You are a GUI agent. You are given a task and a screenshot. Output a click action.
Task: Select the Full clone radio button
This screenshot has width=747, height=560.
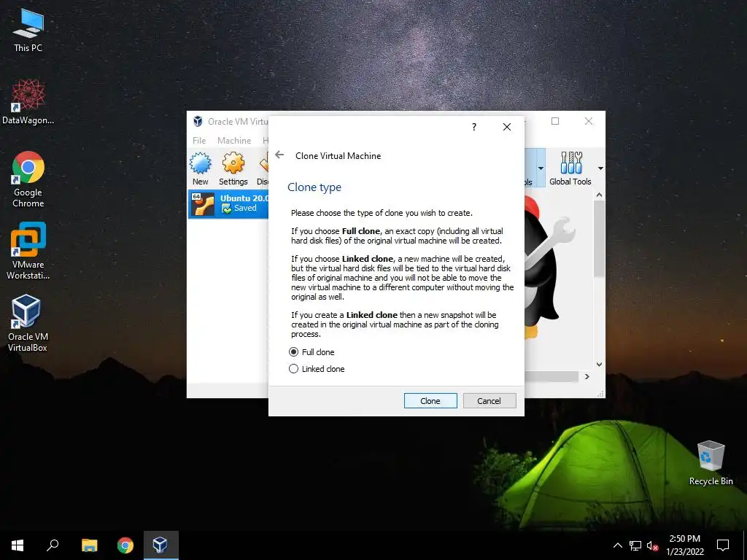pyautogui.click(x=293, y=352)
